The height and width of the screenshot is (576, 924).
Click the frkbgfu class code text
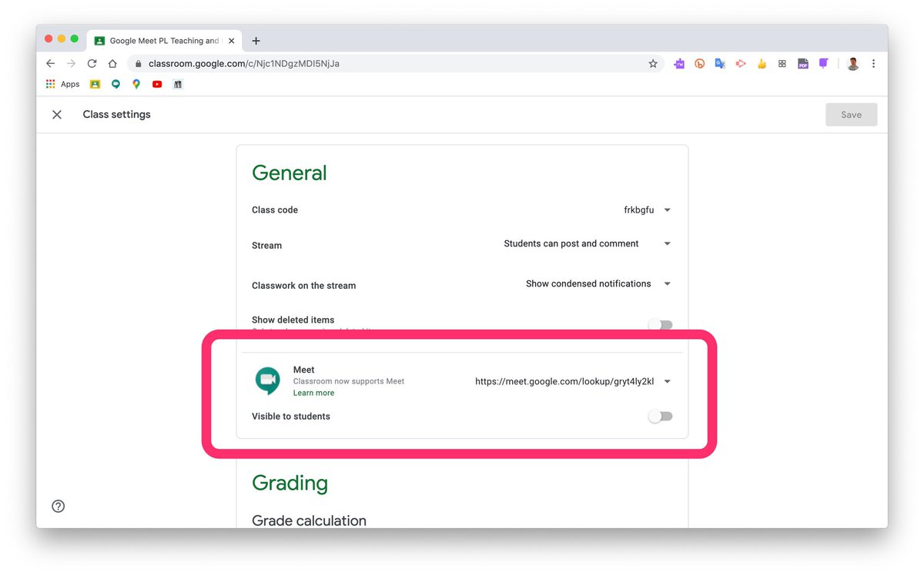(639, 209)
